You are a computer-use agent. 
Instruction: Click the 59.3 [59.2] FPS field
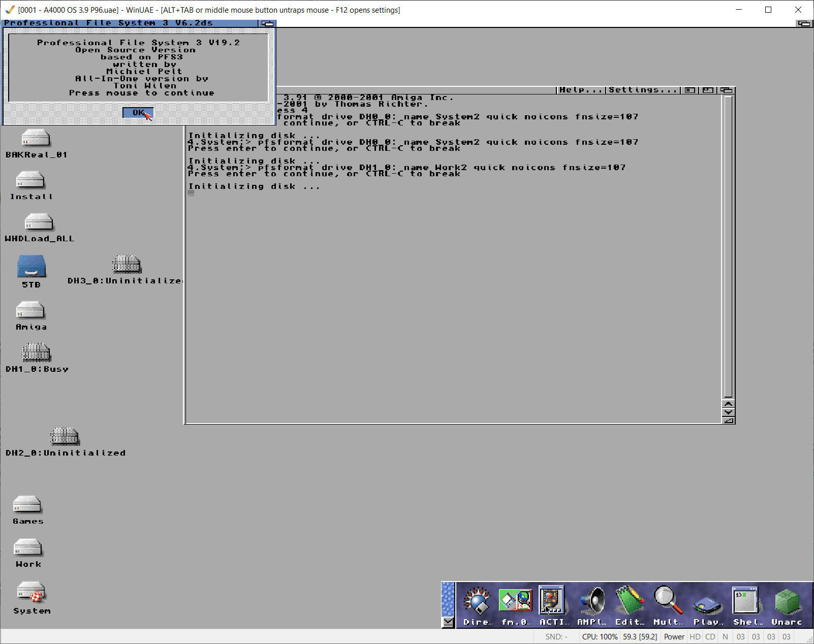coord(640,637)
